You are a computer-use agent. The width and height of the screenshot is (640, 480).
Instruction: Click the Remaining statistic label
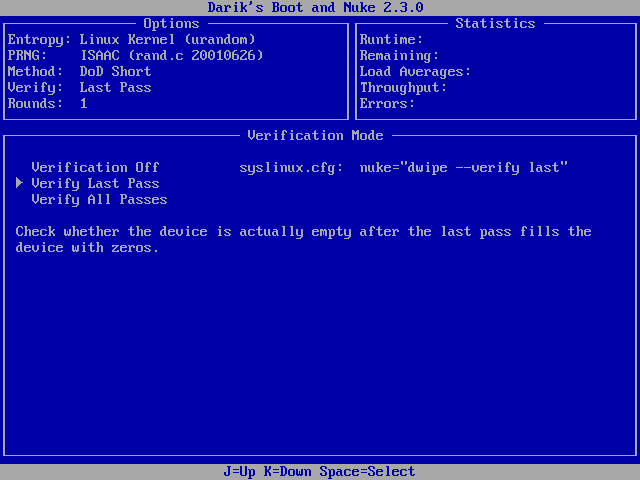(399, 55)
